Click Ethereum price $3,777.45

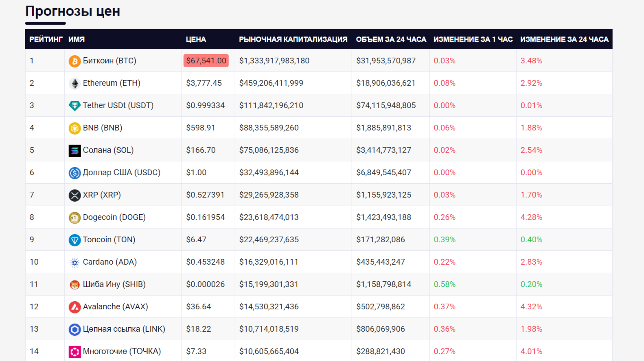click(x=204, y=83)
